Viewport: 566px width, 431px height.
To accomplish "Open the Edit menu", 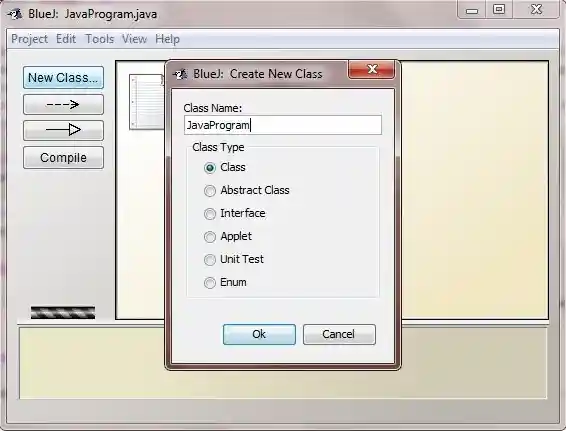I will 66,39.
